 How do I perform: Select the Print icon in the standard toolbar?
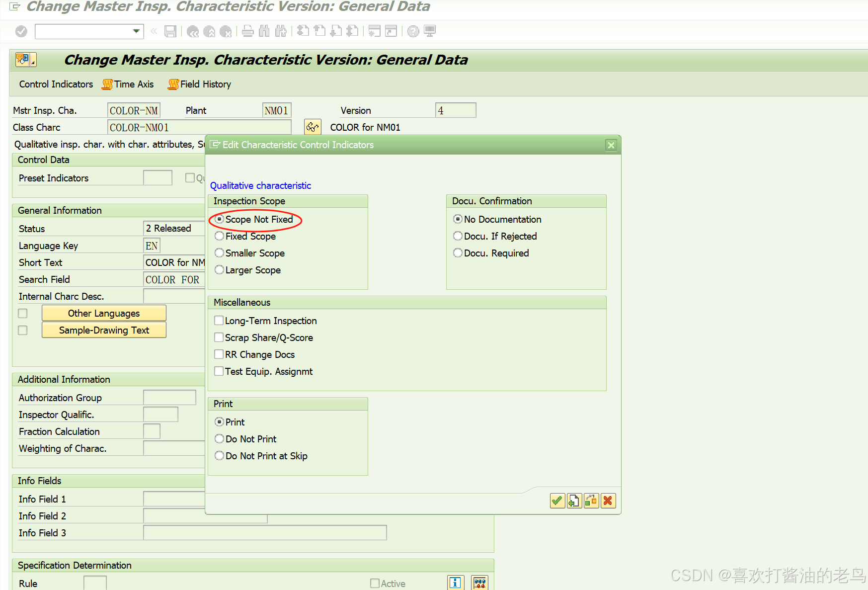[248, 31]
